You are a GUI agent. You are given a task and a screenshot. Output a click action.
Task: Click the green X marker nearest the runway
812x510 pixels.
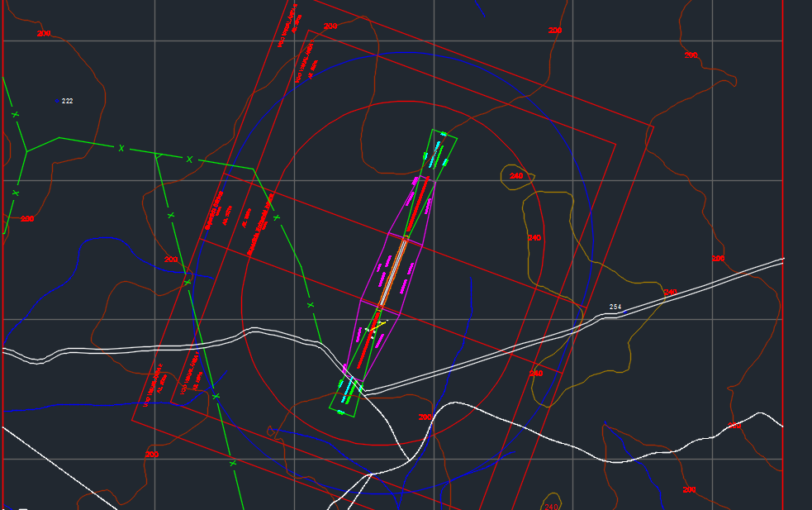(x=311, y=305)
